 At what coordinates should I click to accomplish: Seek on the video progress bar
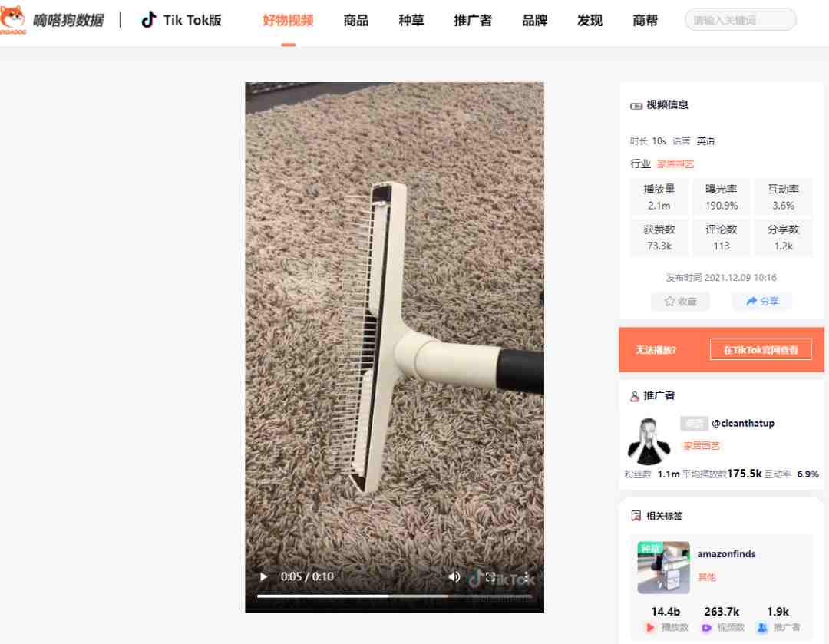point(395,596)
